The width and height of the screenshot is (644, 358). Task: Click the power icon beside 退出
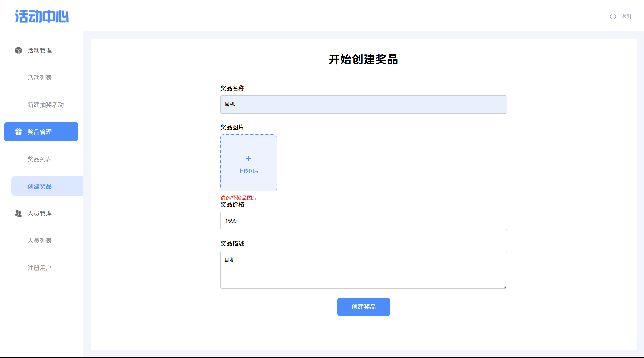tap(613, 16)
